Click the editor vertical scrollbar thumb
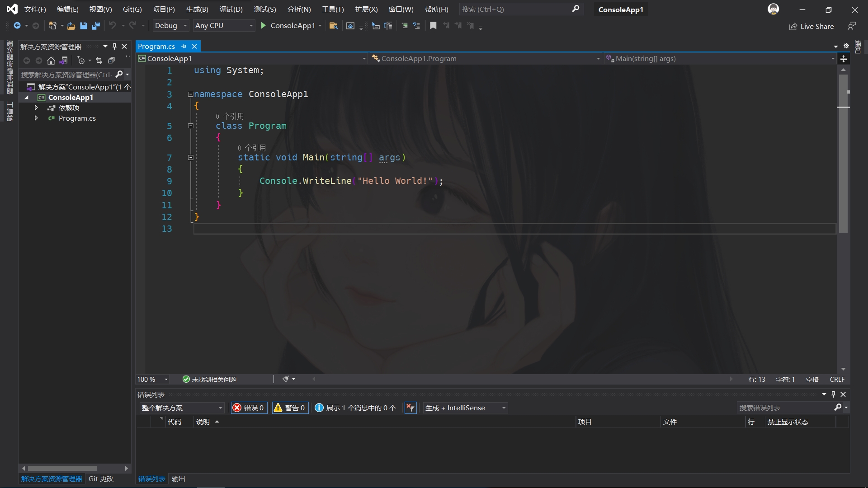 tap(843, 154)
